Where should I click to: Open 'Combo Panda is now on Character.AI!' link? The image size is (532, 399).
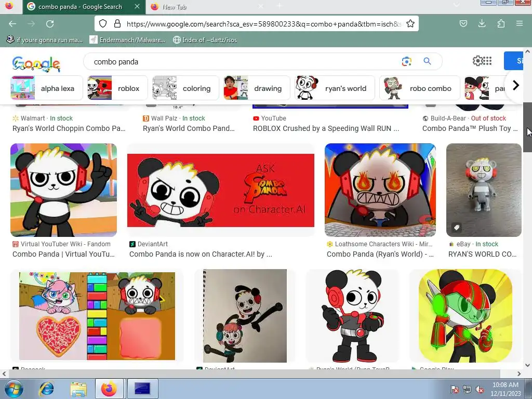201,254
